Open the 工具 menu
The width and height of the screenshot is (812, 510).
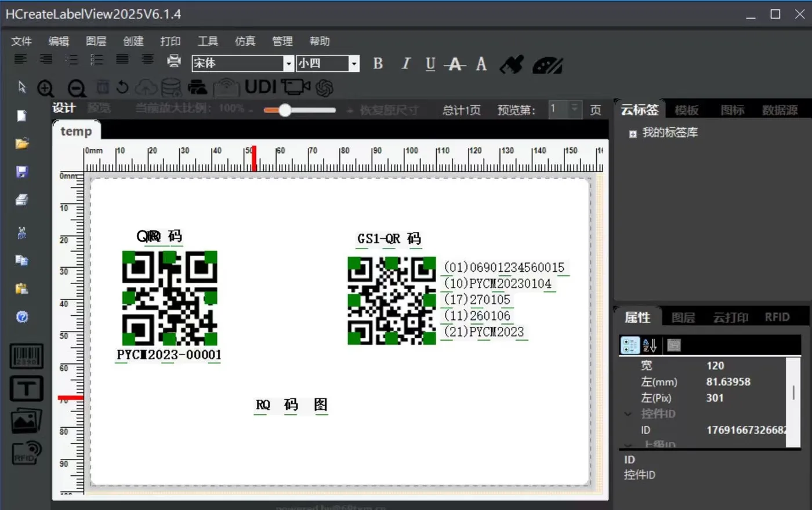click(x=208, y=41)
